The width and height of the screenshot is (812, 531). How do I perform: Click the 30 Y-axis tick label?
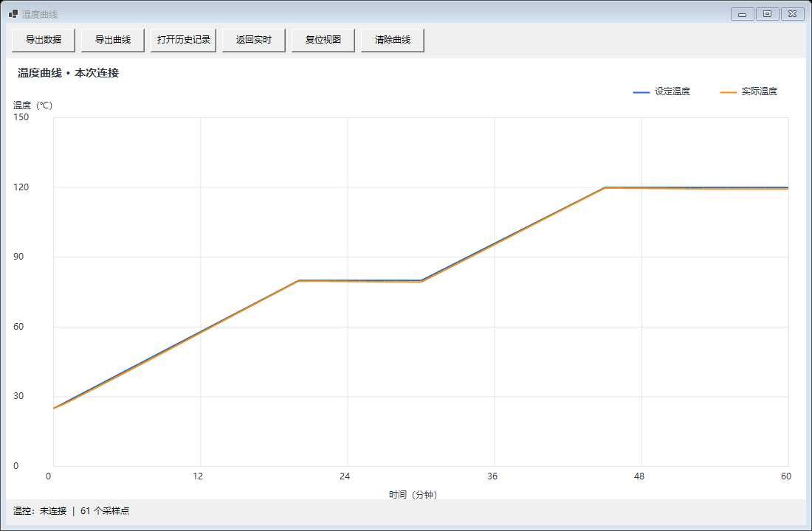point(18,396)
